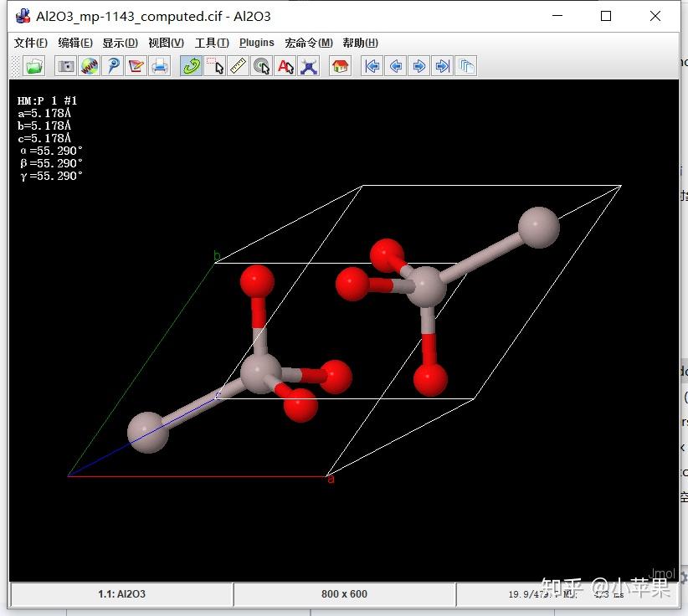Jump to last frame arrow button

[443, 66]
